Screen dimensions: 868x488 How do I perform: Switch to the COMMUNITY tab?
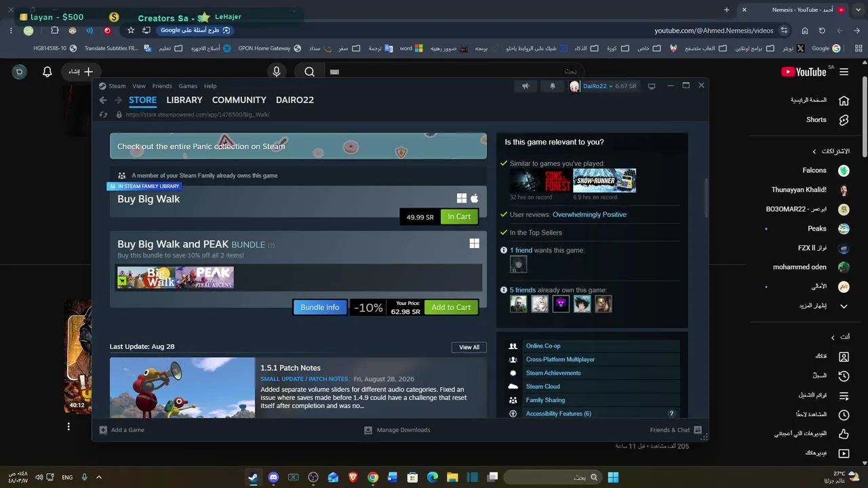coord(239,100)
